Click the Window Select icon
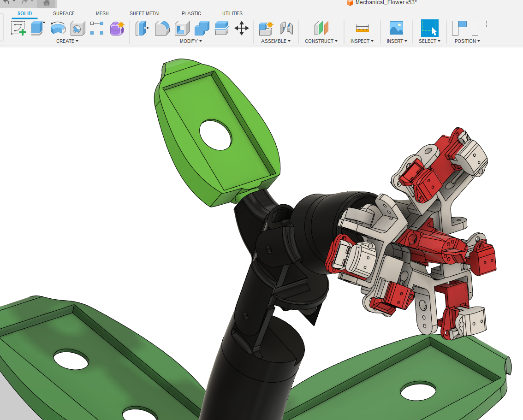The height and width of the screenshot is (420, 523). (x=430, y=28)
